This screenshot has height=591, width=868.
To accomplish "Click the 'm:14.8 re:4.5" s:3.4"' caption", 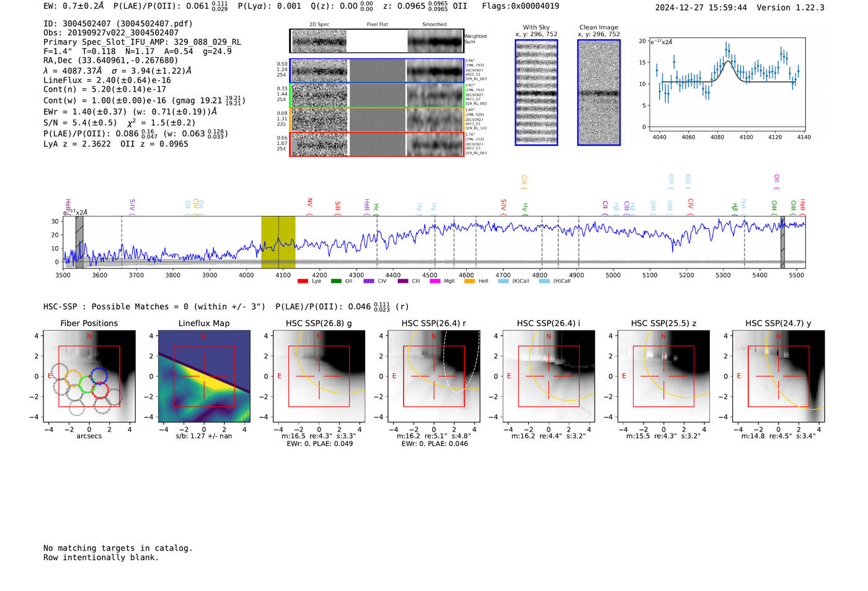I will (x=779, y=437).
